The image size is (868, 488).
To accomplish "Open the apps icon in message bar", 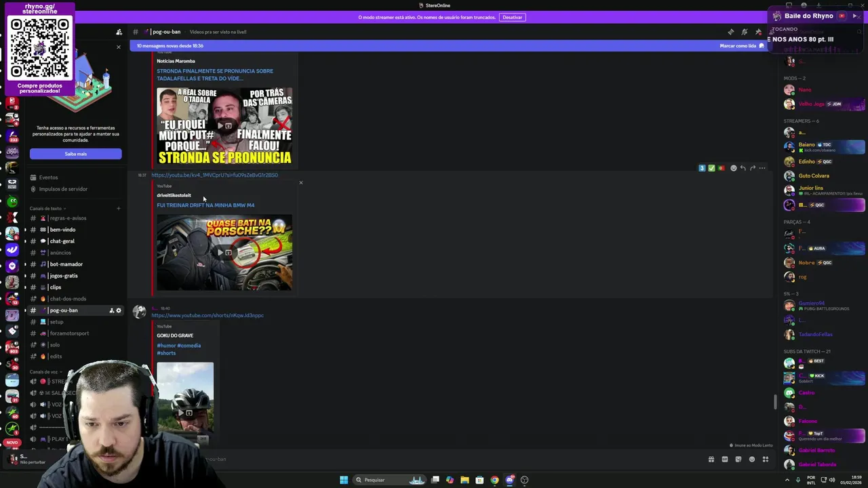I will coord(765,460).
